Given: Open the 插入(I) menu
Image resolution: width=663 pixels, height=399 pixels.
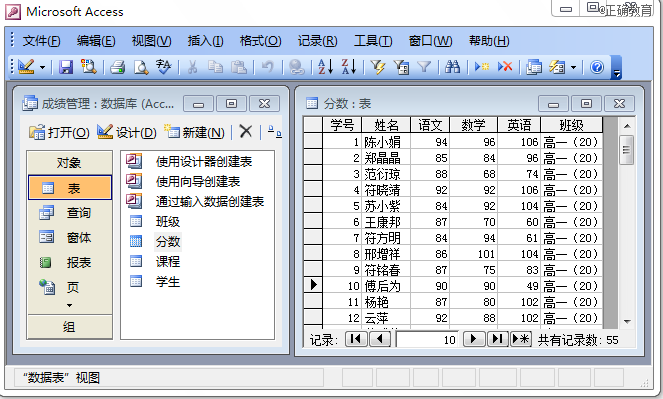Looking at the screenshot, I should click(x=205, y=41).
